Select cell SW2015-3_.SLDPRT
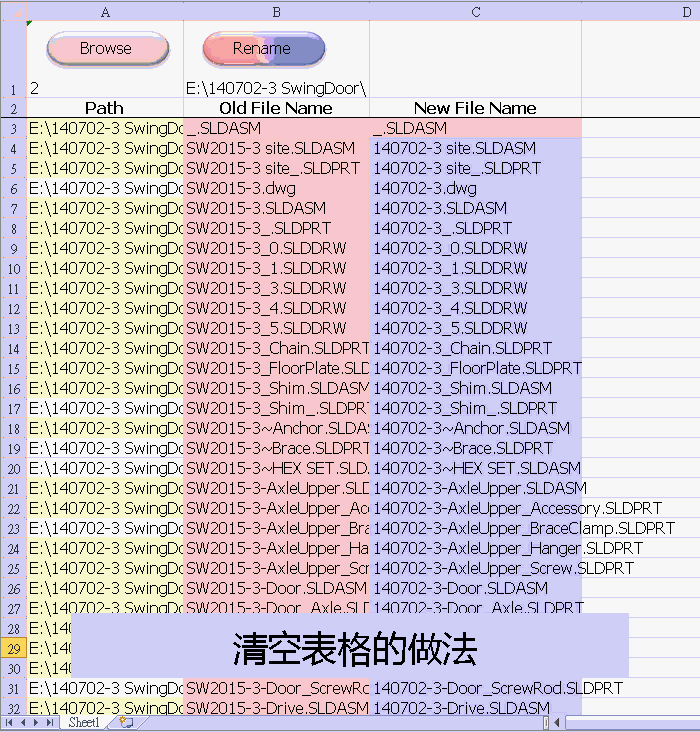Screen dimensions: 700x732 (276, 228)
